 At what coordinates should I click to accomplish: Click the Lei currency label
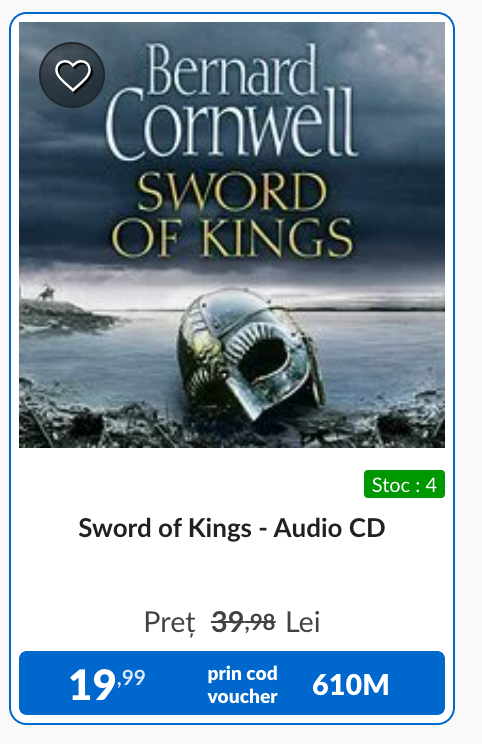[x=303, y=622]
